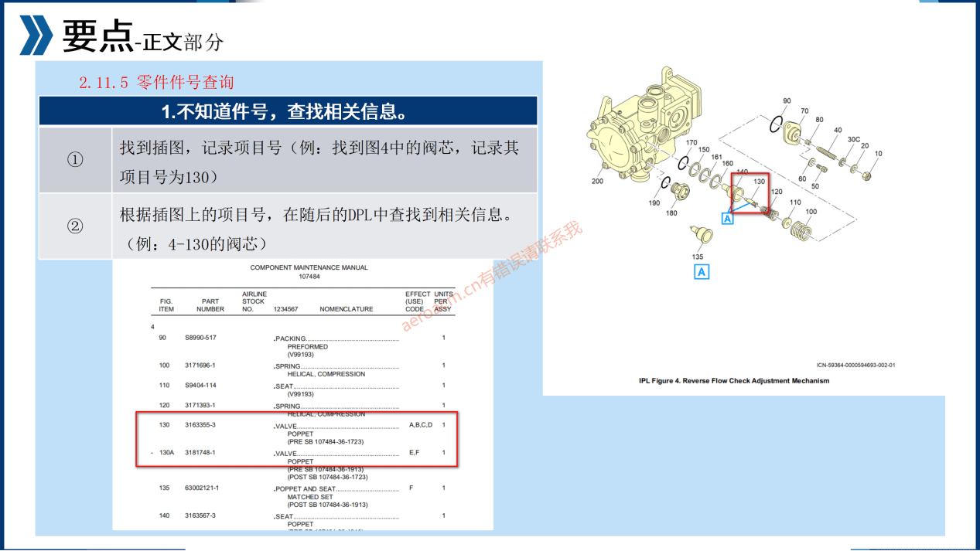Click callout 200 in the exploded diagram

point(597,182)
